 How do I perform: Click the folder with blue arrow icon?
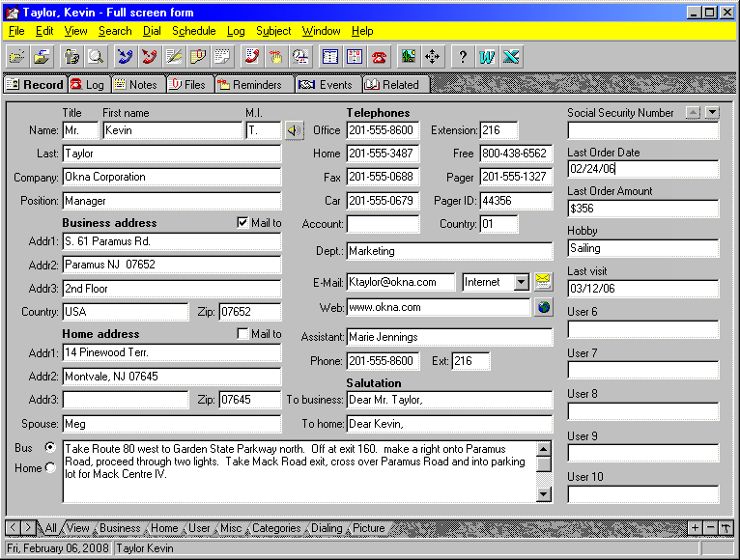pos(42,57)
